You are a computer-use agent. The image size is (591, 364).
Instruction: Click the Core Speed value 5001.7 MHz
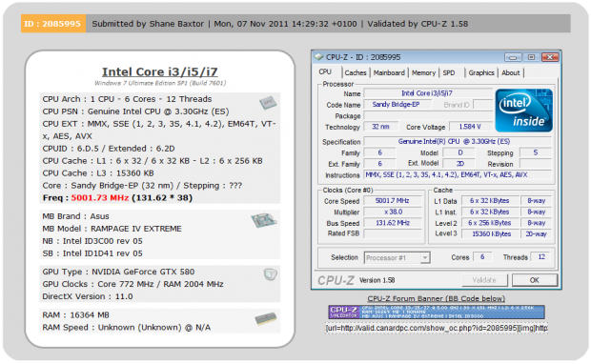[x=392, y=201]
